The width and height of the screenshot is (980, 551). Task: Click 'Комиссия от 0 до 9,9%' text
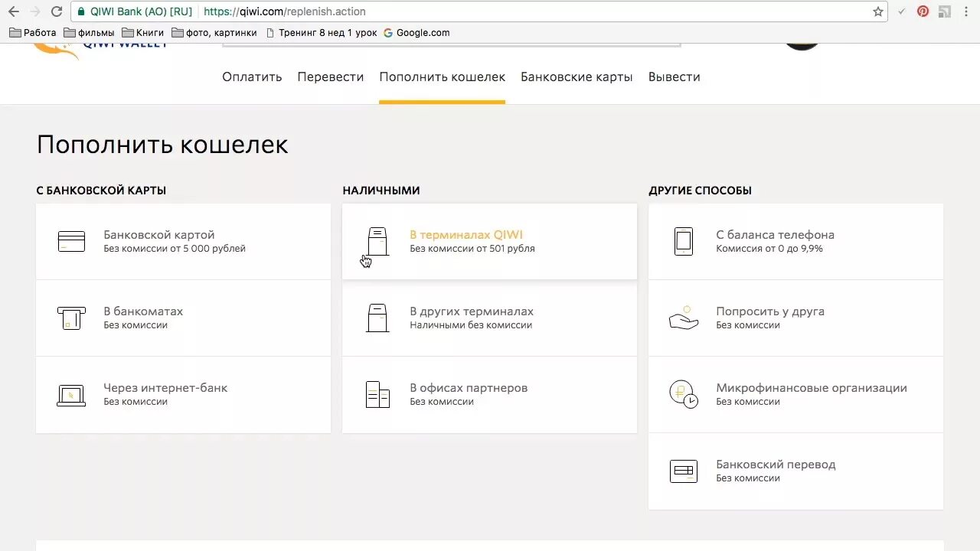click(x=769, y=249)
